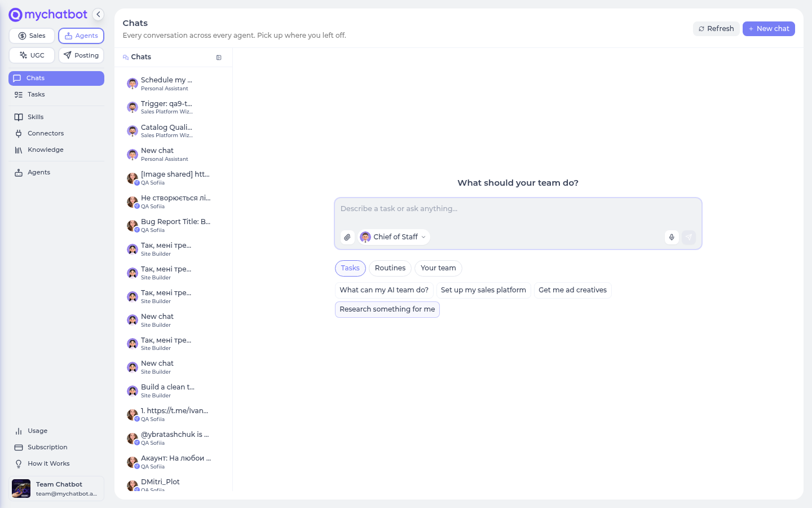Click the attach file paperclip icon
Screen dimensions: 812x508
(x=347, y=237)
